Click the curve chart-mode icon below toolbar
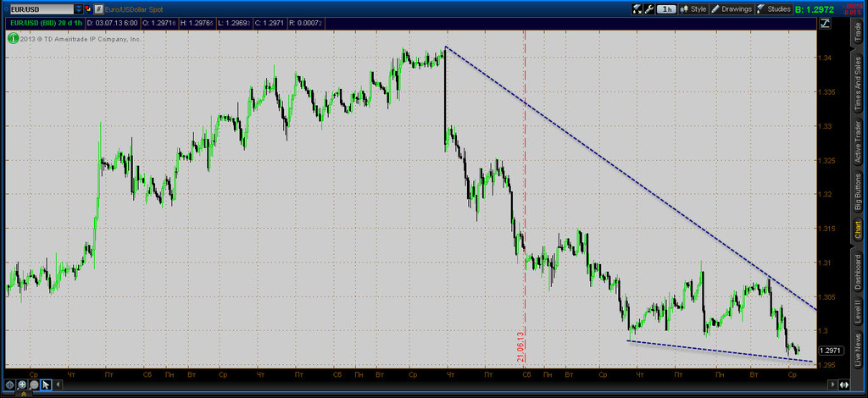This screenshot has width=868, height=398. coord(826,23)
